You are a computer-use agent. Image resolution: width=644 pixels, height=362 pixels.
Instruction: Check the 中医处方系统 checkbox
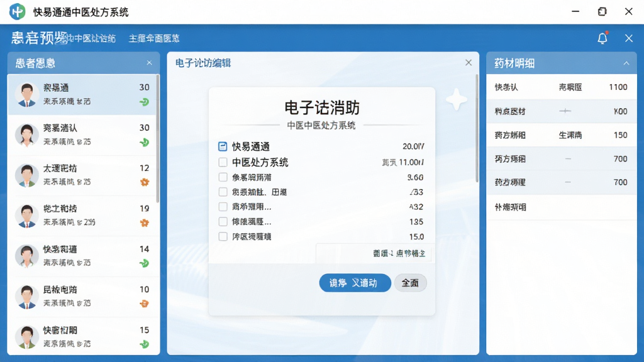(223, 162)
